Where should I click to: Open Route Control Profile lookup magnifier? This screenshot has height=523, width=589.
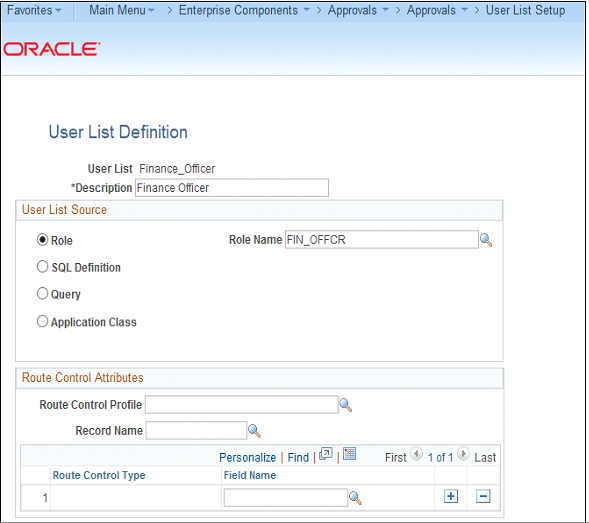click(346, 405)
